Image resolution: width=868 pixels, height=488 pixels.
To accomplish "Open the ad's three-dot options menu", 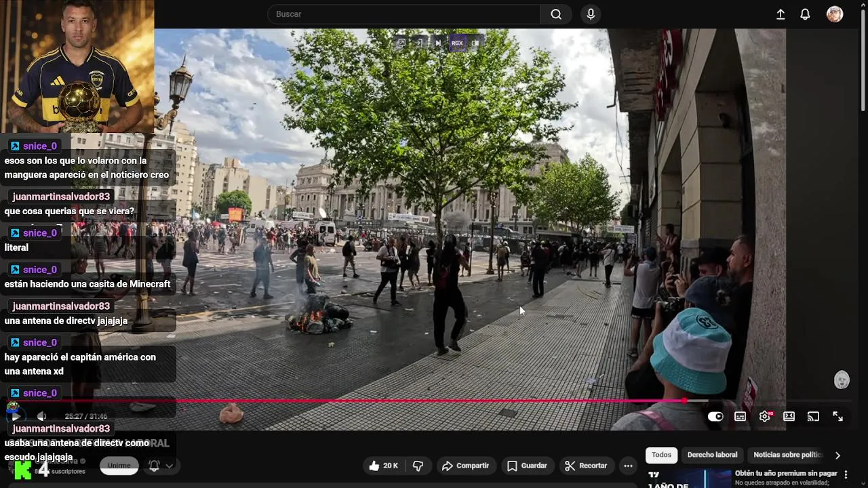I will 846,475.
